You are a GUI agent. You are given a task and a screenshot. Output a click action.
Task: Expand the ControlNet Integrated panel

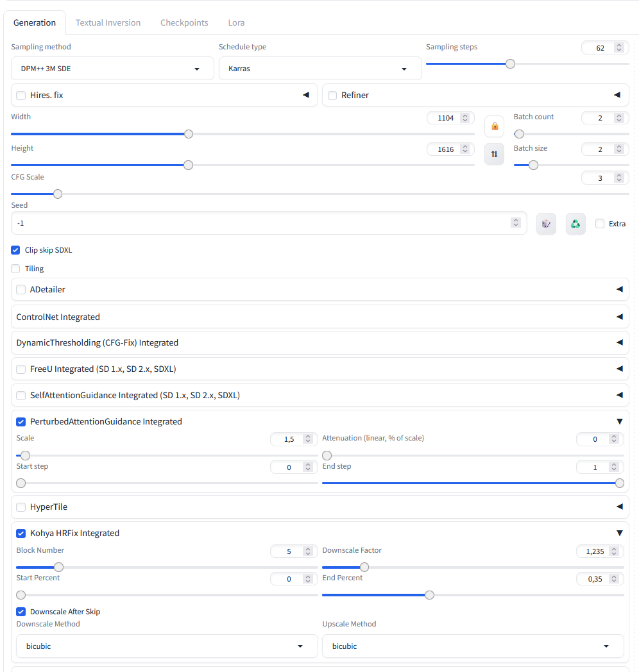pos(620,317)
